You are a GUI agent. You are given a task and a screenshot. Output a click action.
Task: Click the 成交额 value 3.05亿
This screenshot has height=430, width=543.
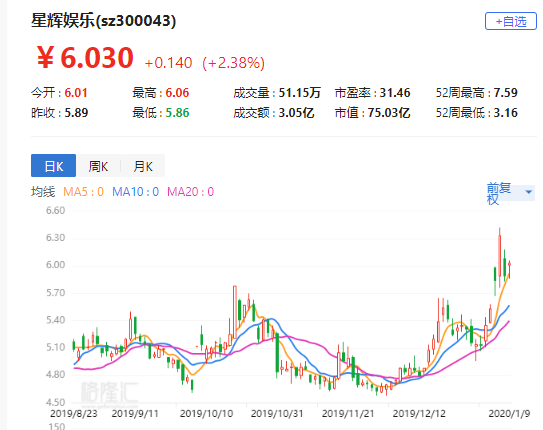coord(296,113)
